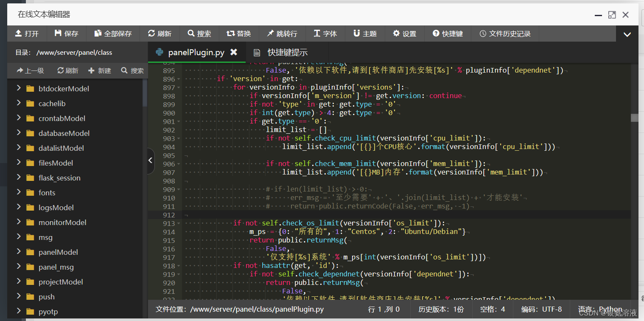
Task: Fold code block at line 918
Action: click(x=179, y=266)
